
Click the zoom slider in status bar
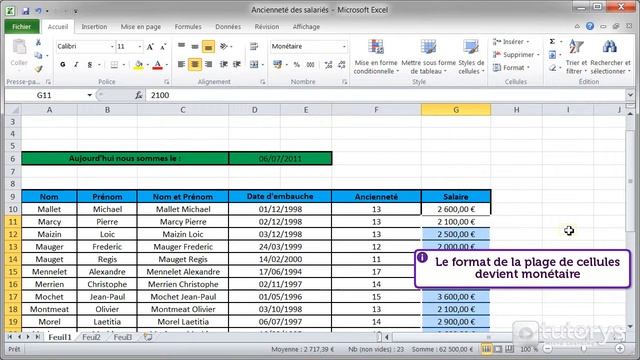pyautogui.click(x=584, y=349)
